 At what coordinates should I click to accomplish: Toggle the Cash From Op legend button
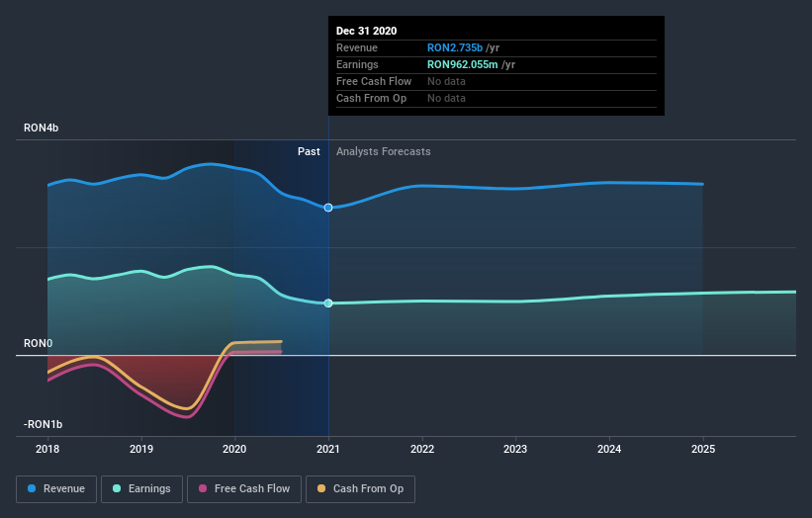(x=360, y=489)
